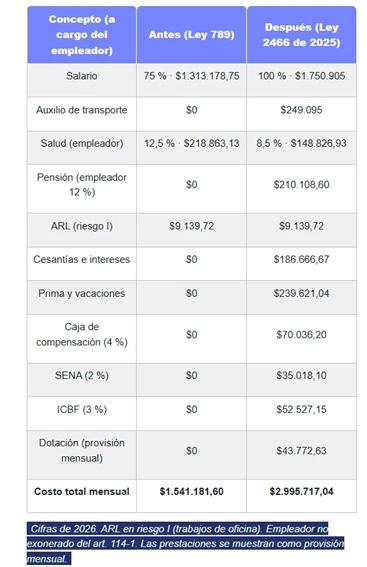This screenshot has height=567, width=367.
Task: Select the 'ARL (riesgo I)' label
Action: [x=82, y=226]
